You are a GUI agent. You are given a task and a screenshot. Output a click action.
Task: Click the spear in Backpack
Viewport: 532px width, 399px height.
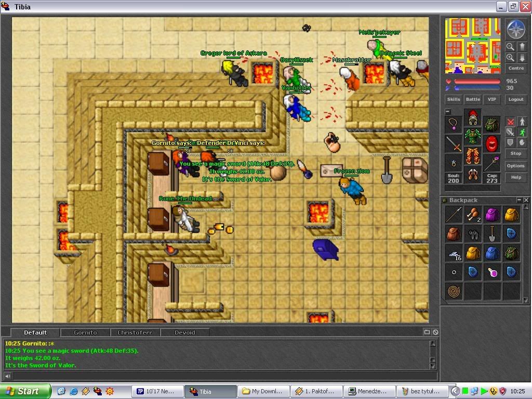pyautogui.click(x=454, y=215)
